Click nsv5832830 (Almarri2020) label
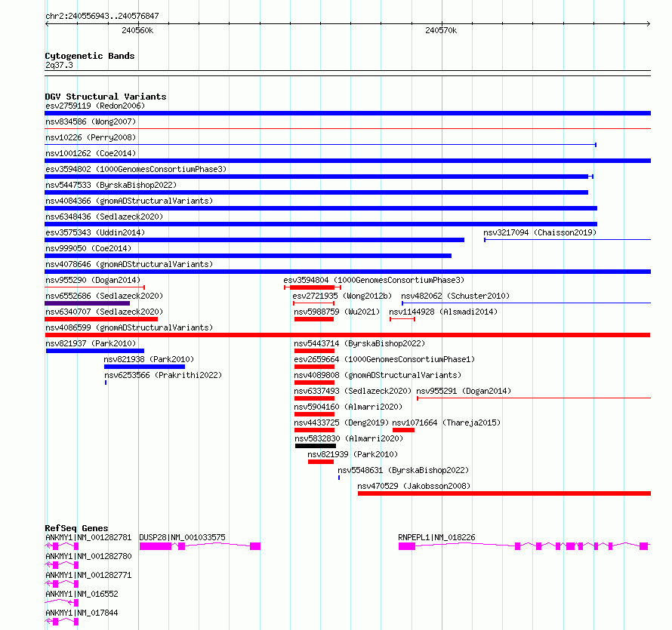 click(x=349, y=438)
